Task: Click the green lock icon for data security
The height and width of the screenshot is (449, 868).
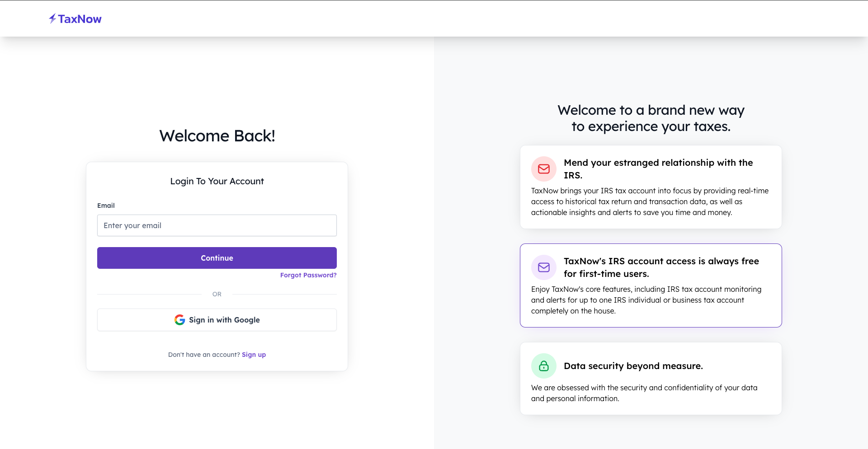Action: 544,366
